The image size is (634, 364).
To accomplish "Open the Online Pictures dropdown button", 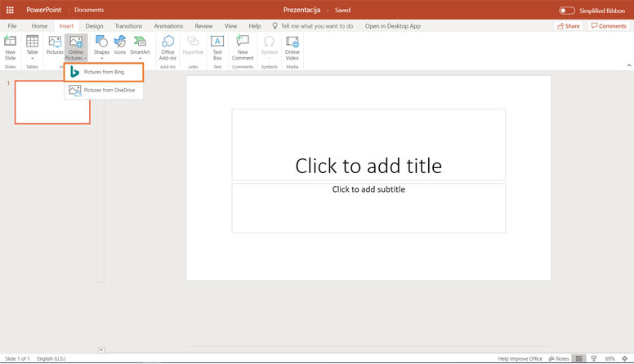I will pos(76,47).
